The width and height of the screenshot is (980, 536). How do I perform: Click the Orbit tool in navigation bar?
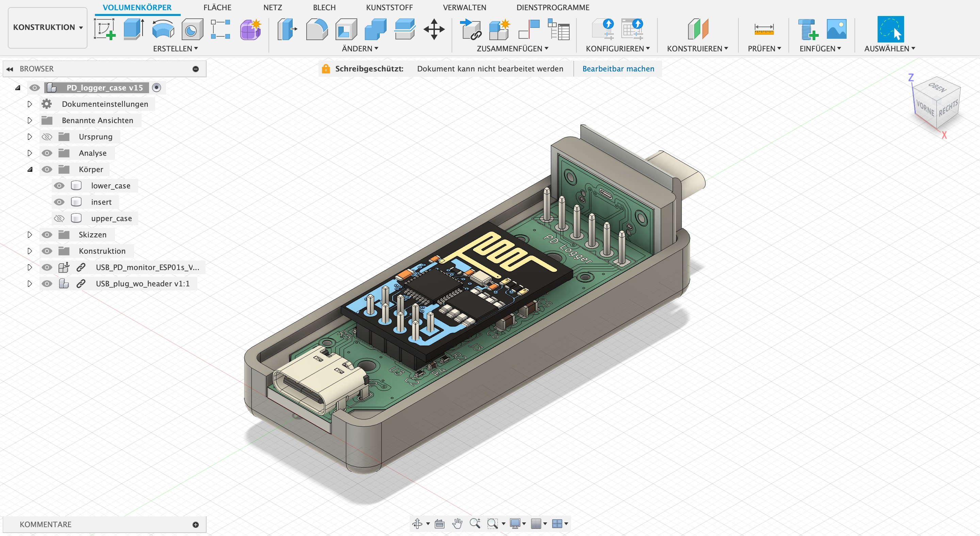click(417, 523)
